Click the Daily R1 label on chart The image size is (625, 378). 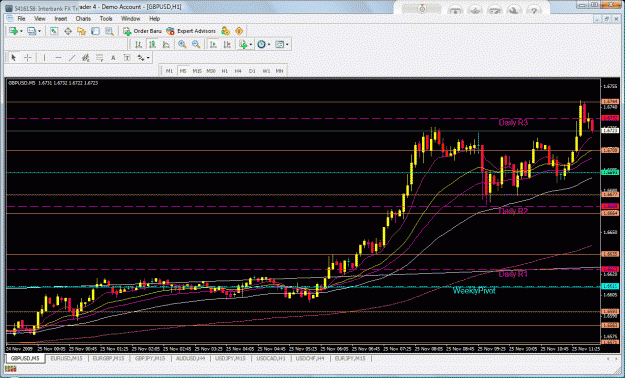513,274
